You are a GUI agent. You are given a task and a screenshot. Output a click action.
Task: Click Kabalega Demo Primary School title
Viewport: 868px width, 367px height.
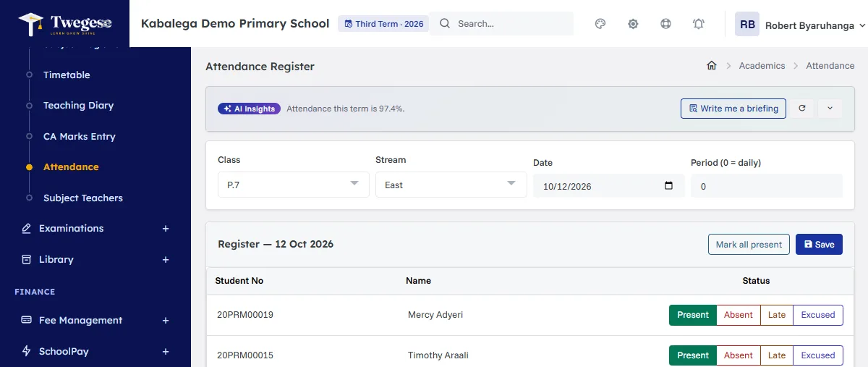(235, 23)
